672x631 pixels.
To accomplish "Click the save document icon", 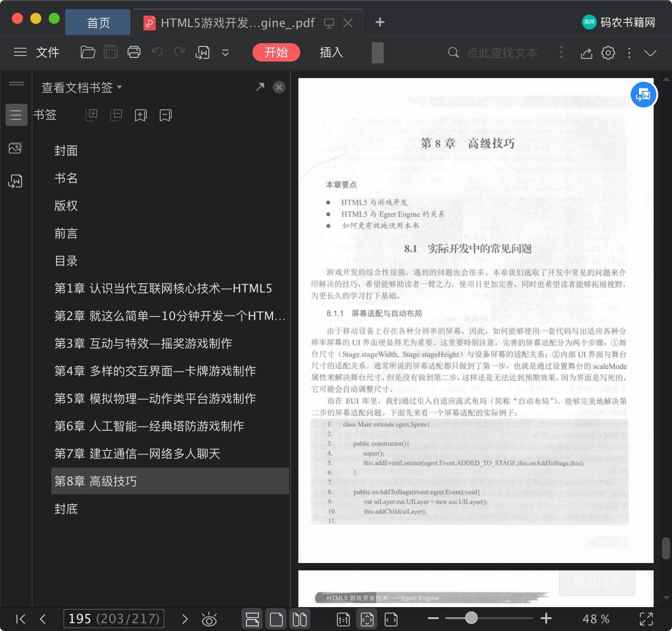I will click(x=111, y=52).
